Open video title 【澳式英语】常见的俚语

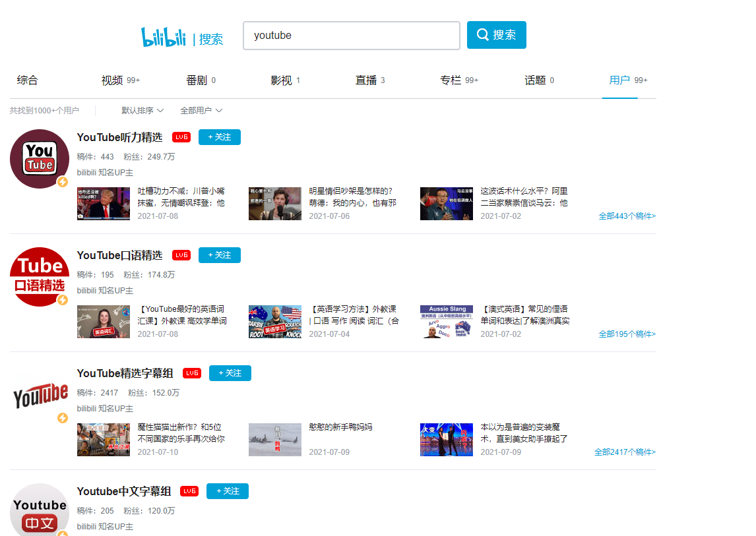pos(525,315)
